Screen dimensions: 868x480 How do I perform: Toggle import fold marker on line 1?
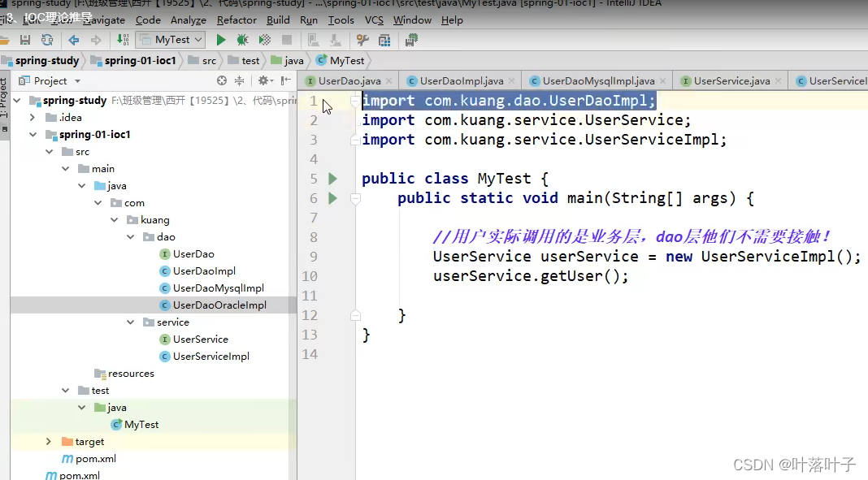pos(355,101)
